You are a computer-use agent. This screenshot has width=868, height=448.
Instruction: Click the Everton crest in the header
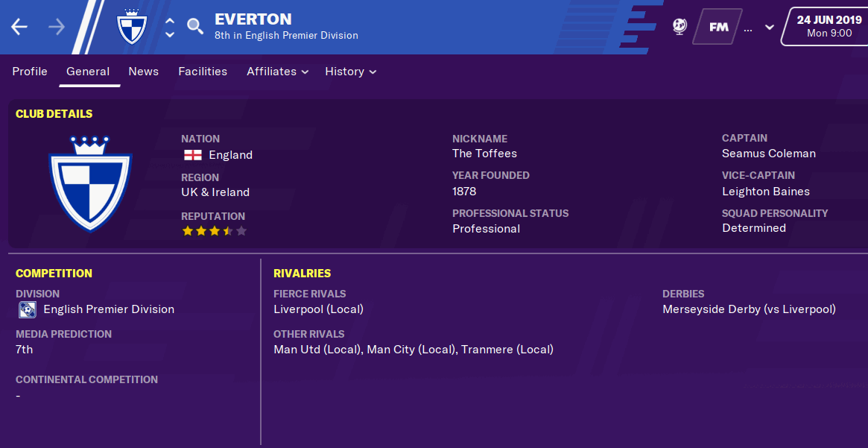point(131,27)
